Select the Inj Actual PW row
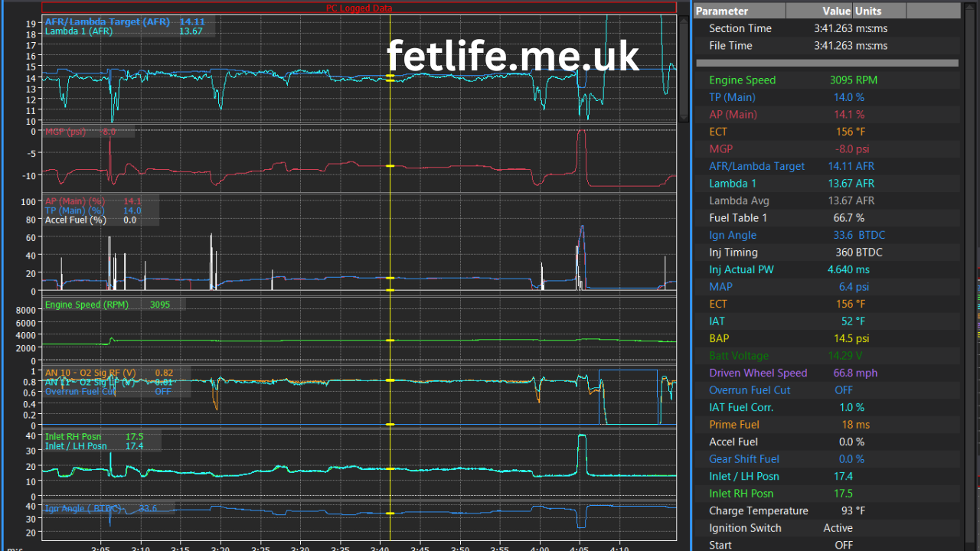Viewport: 980px width, 551px height. click(x=827, y=269)
